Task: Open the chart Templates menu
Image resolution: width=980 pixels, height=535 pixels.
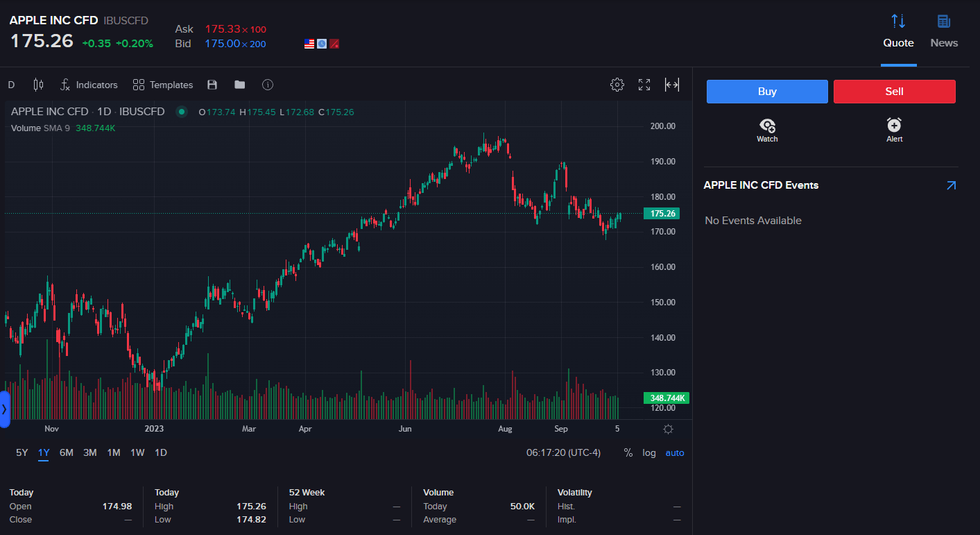Action: click(x=163, y=85)
